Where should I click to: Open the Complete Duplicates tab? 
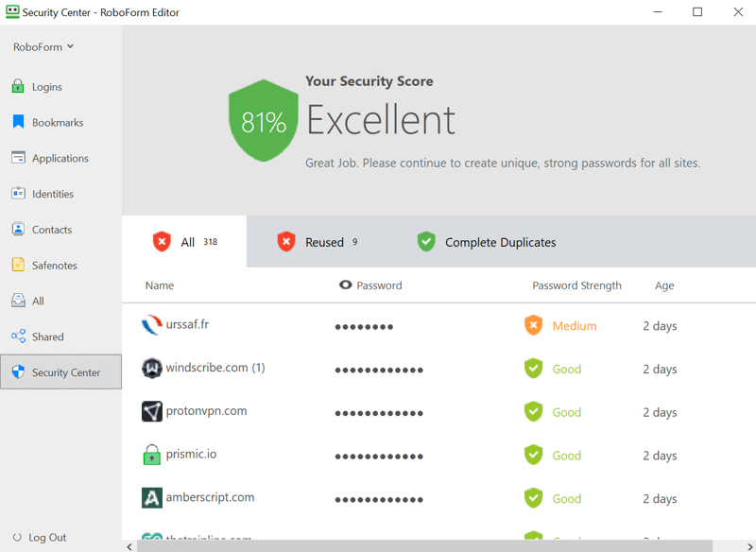(487, 242)
